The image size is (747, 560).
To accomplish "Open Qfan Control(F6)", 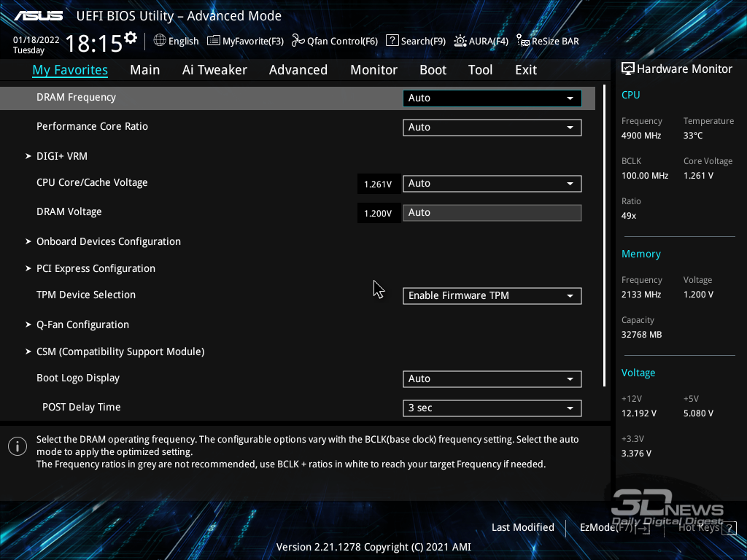I will pos(335,41).
